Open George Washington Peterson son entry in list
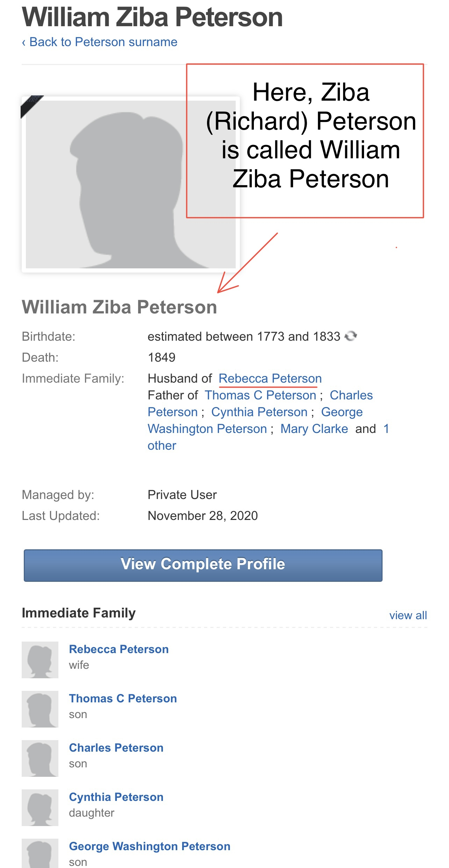The width and height of the screenshot is (449, 868). click(x=150, y=846)
